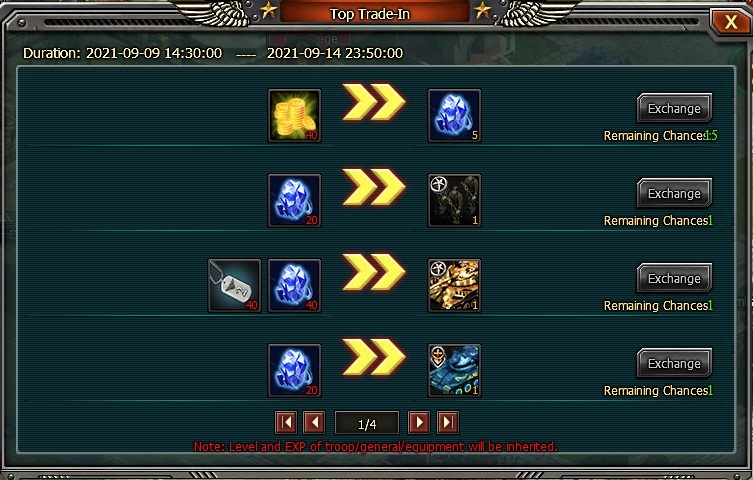The image size is (753, 480).
Task: Click the blue crystal icon costing 40
Action: 294,286
